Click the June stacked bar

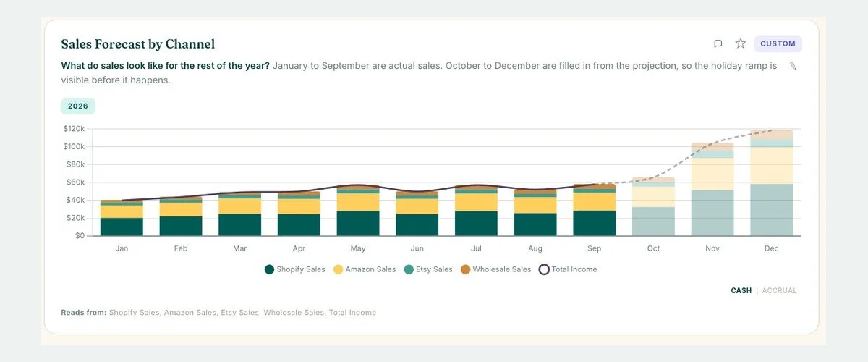pos(417,214)
